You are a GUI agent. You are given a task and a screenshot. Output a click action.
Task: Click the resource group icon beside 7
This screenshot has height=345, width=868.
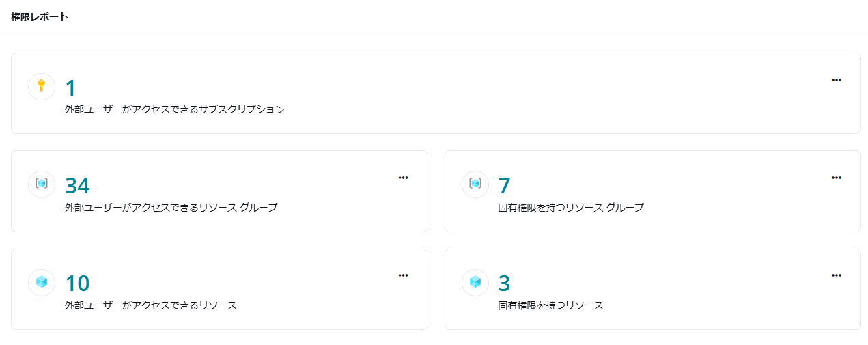475,184
